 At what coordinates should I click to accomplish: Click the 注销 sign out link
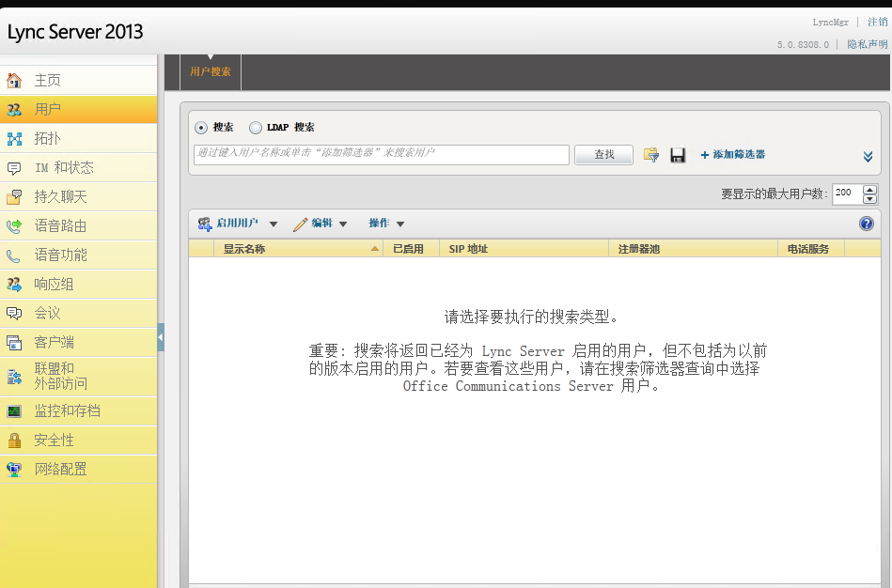[877, 23]
